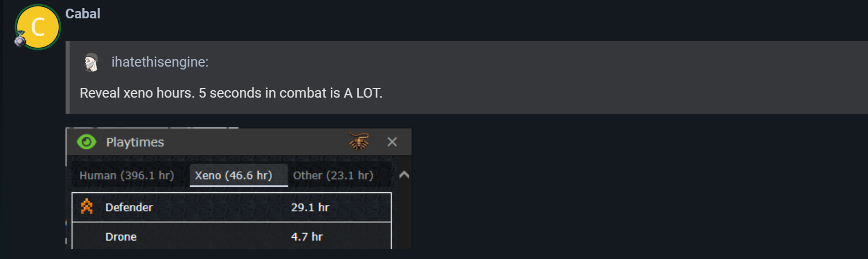Click ihatethisengine's small quote avatar
This screenshot has width=868, height=259.
[x=91, y=62]
